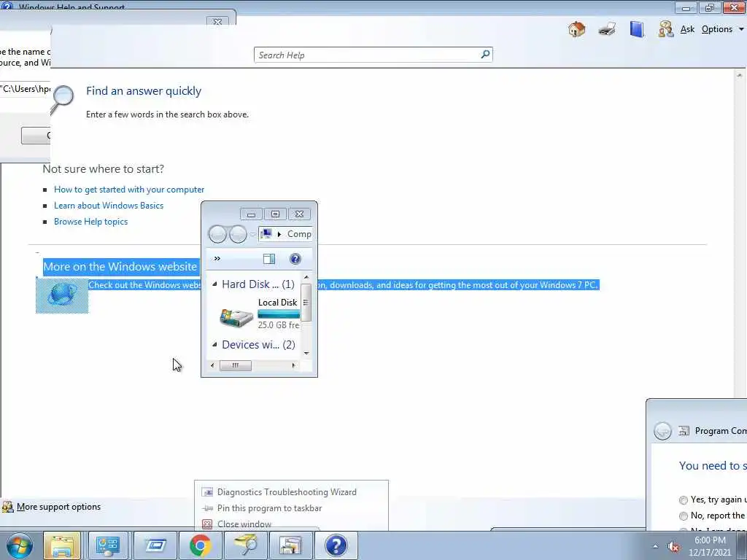Collapse the Devices with removable storage group

tap(214, 344)
